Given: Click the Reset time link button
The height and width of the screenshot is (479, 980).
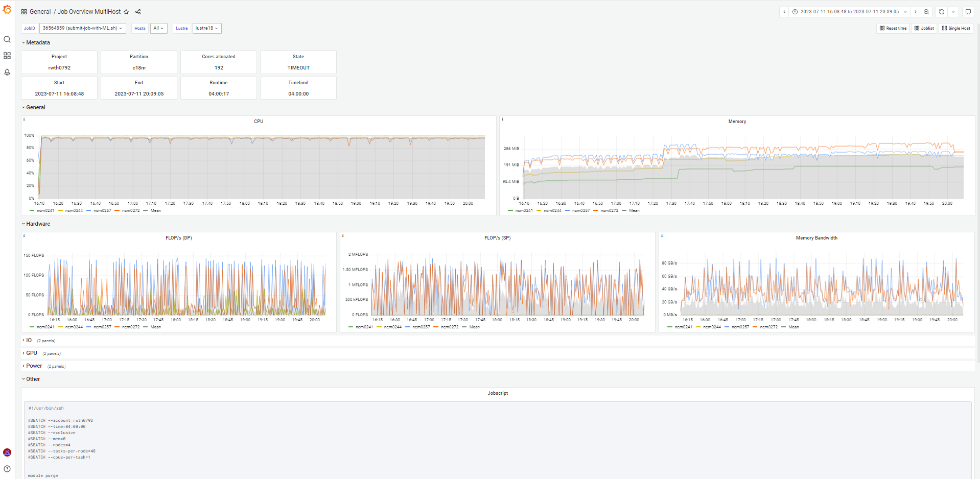Looking at the screenshot, I should 893,28.
